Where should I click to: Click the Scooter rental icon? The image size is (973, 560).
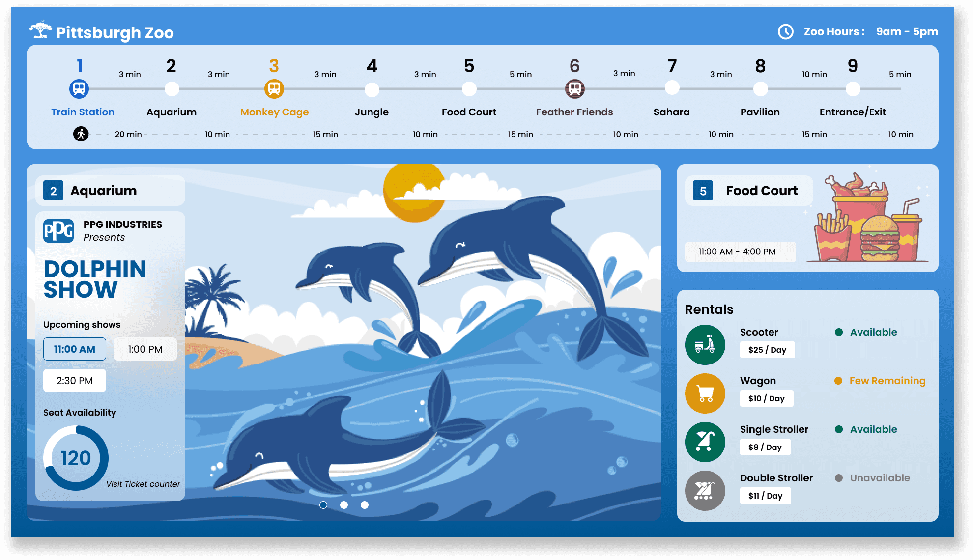705,345
